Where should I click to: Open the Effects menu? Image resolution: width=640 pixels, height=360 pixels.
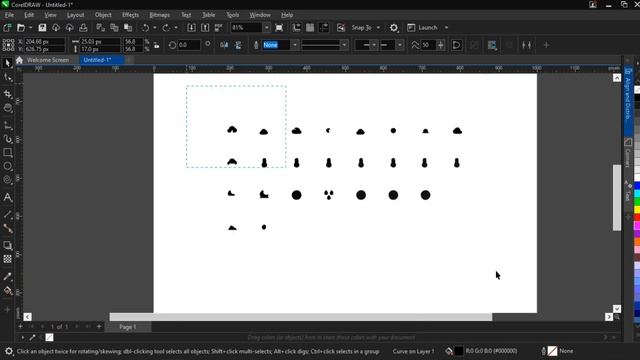pyautogui.click(x=131, y=15)
